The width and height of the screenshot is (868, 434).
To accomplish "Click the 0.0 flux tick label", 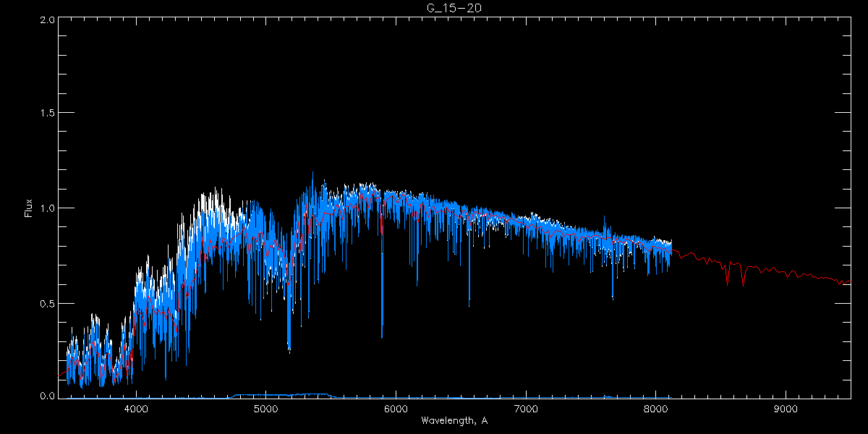I will [48, 396].
